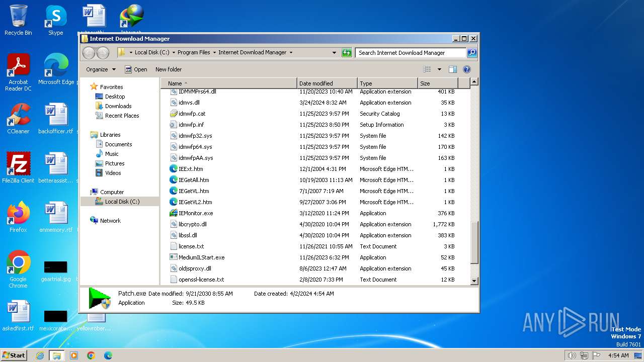Open the Recycle Bin desktop icon

tap(18, 20)
